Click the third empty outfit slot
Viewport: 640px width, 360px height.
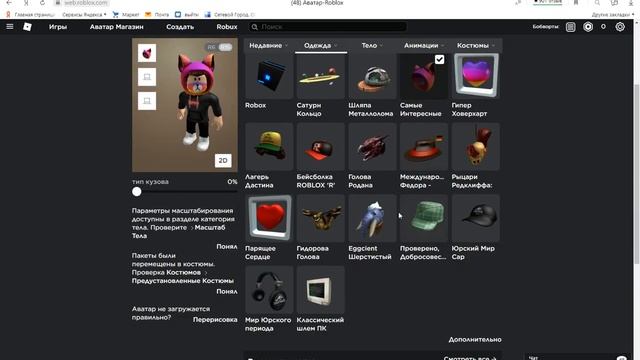147,101
